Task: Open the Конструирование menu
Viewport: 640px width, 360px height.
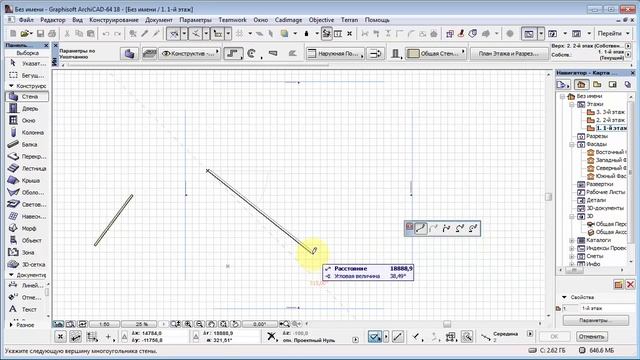Action: [x=114, y=20]
